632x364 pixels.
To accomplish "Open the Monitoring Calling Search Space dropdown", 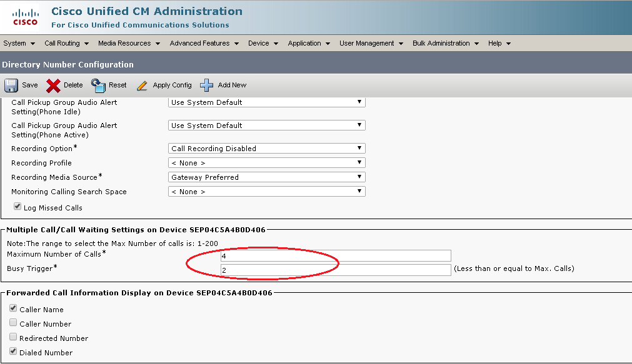I will click(x=267, y=192).
